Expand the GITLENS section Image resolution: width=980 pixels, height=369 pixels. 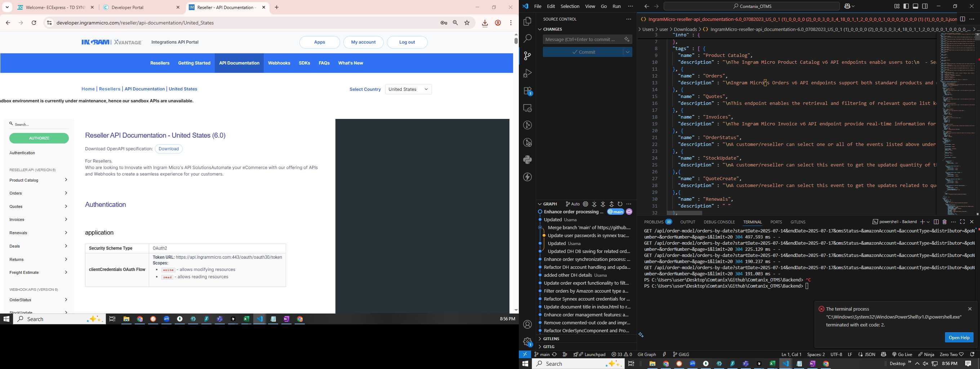tap(548, 339)
